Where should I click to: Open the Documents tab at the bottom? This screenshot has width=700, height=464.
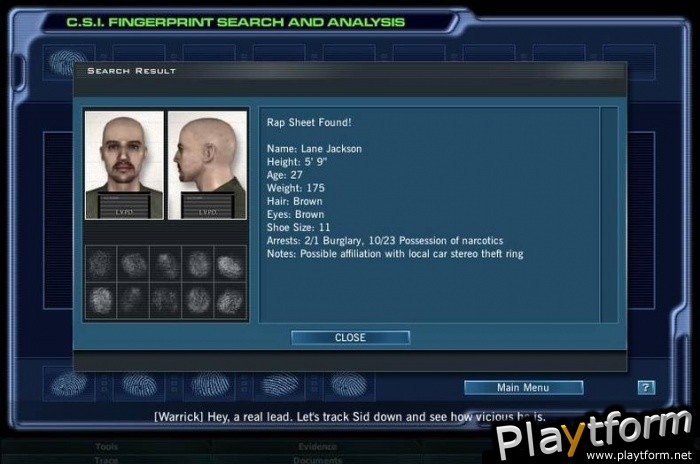pos(318,460)
